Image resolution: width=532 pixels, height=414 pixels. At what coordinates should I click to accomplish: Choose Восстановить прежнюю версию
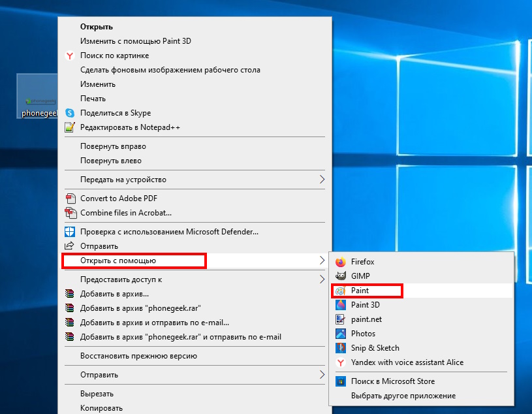pyautogui.click(x=138, y=356)
